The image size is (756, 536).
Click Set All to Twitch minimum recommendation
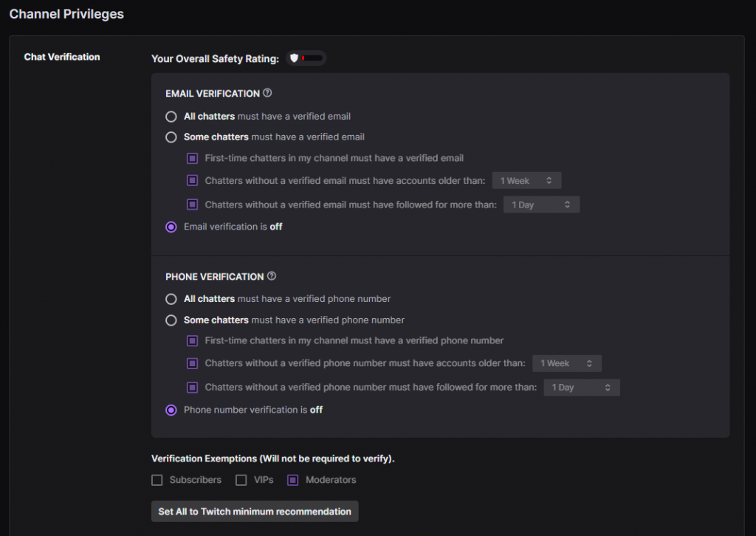point(255,512)
